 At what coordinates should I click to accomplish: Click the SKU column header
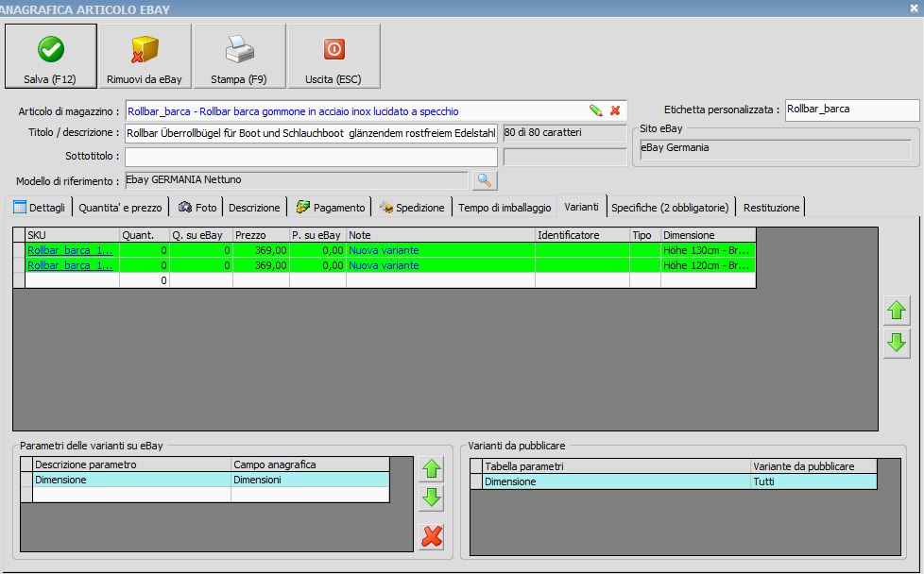tap(73, 235)
